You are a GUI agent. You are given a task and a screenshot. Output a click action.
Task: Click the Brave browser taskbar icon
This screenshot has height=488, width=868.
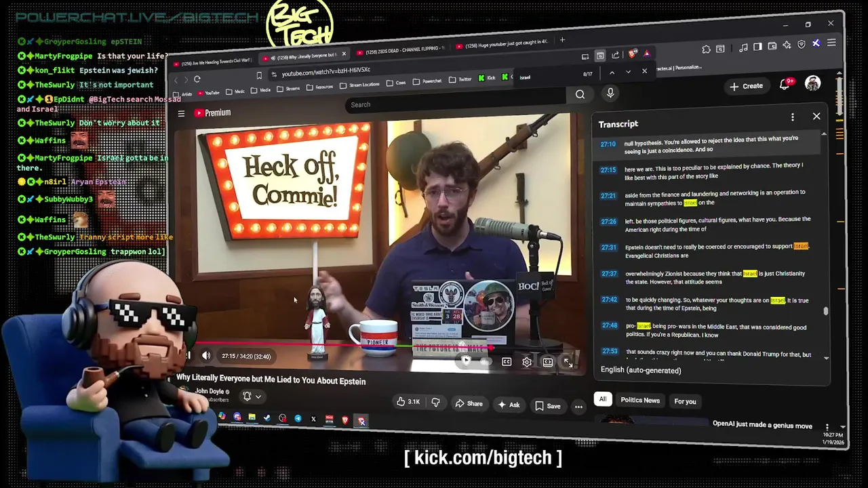click(345, 420)
